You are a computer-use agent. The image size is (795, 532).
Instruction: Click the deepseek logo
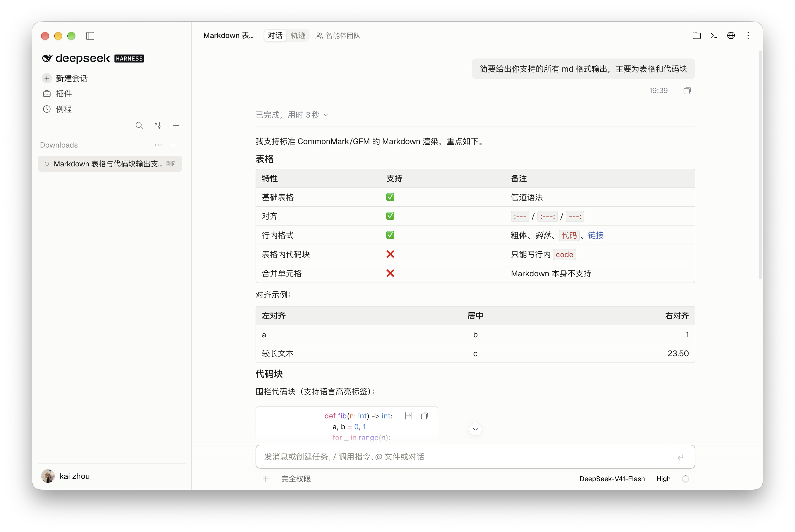tap(76, 58)
